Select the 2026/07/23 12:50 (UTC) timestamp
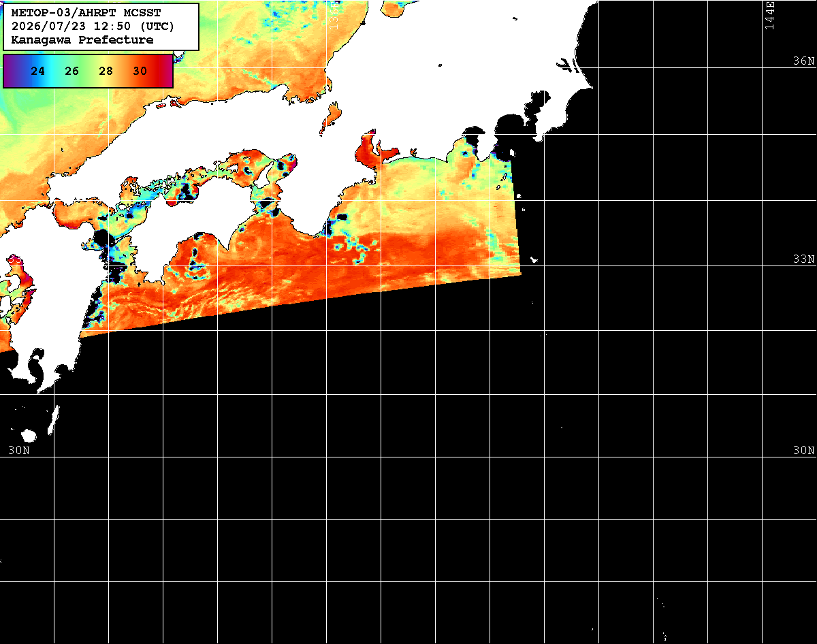Image resolution: width=817 pixels, height=644 pixels. [x=93, y=27]
